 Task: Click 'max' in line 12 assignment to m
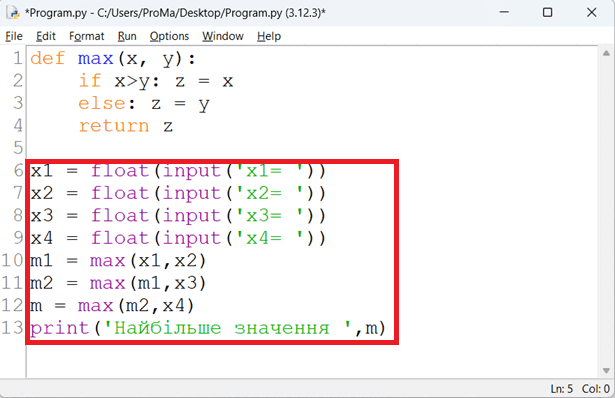pos(95,305)
